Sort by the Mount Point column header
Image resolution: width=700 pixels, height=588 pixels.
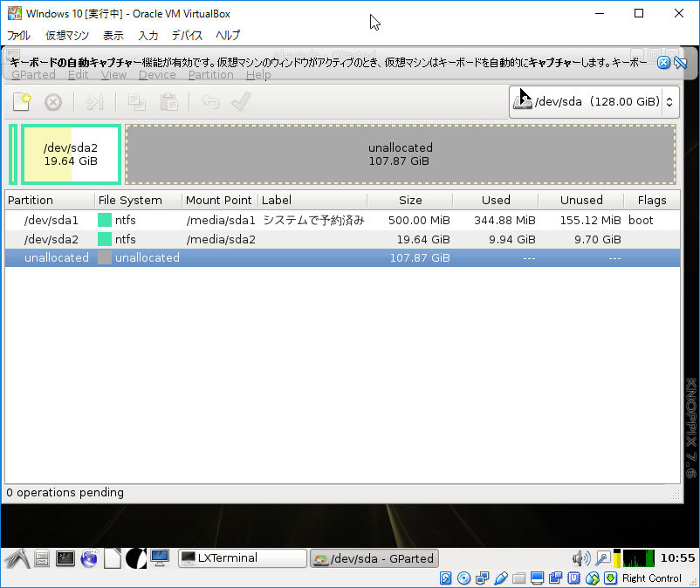click(x=220, y=201)
